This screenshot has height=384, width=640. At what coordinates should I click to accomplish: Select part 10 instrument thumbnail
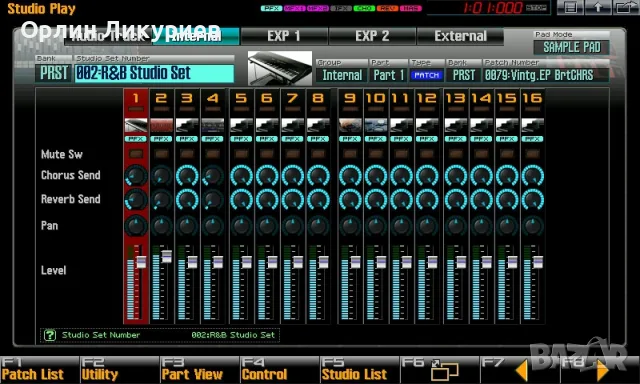tap(376, 125)
